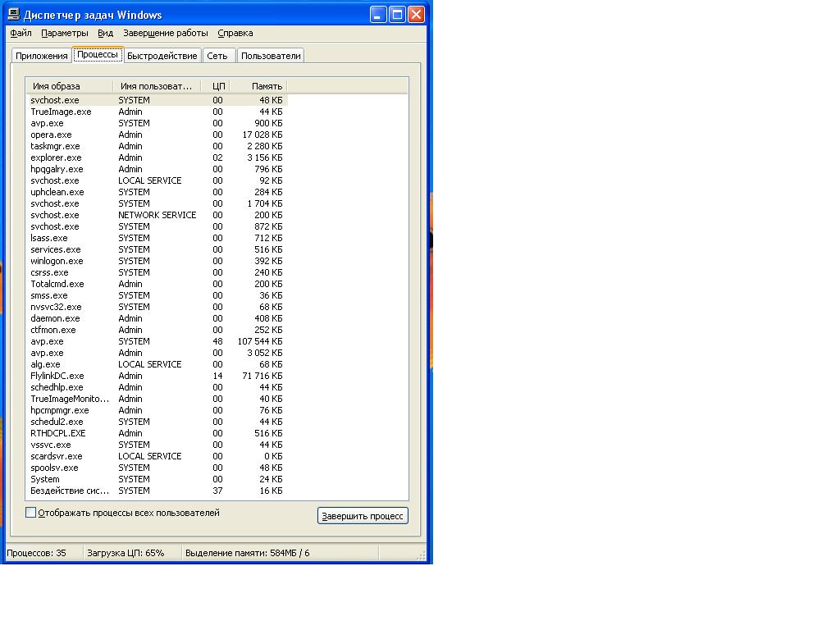Select the schedhlp.exe process
The width and height of the screenshot is (840, 630).
[157, 387]
